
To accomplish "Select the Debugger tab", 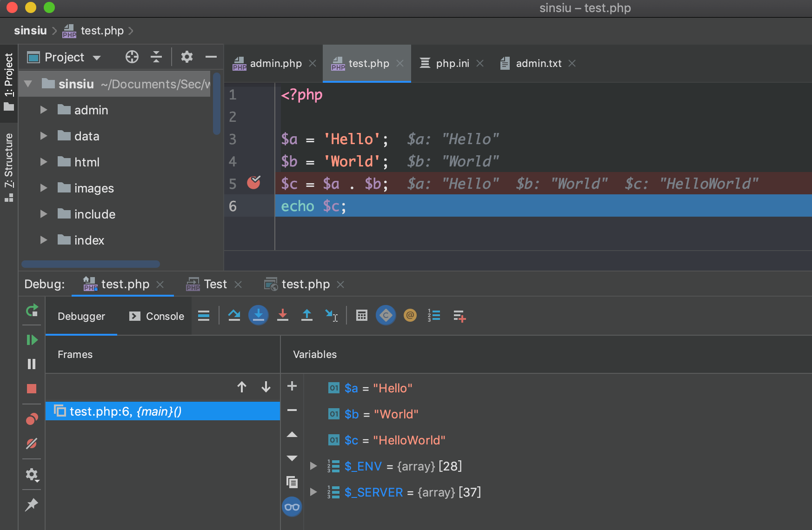I will (x=81, y=316).
